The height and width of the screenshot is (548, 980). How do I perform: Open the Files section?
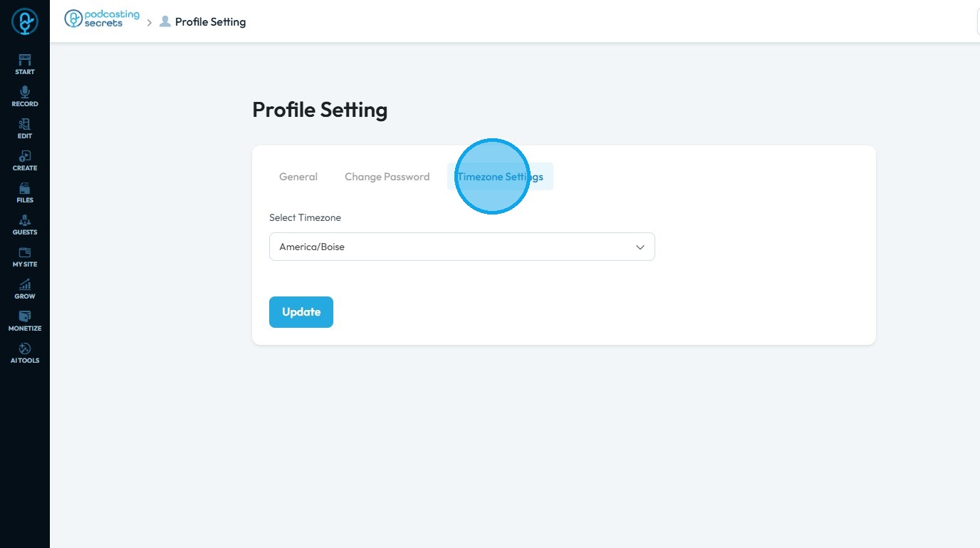pos(25,192)
